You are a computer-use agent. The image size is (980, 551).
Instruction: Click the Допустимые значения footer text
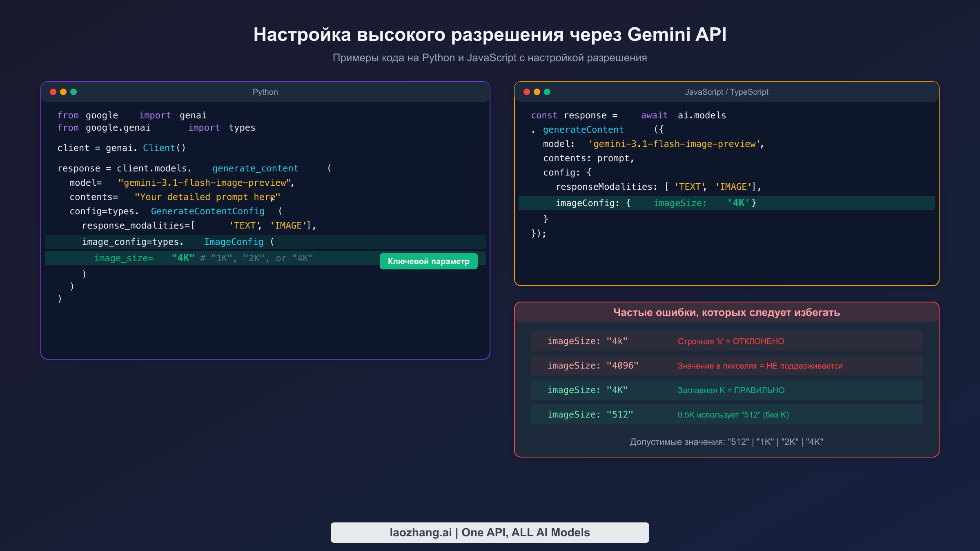coord(726,442)
